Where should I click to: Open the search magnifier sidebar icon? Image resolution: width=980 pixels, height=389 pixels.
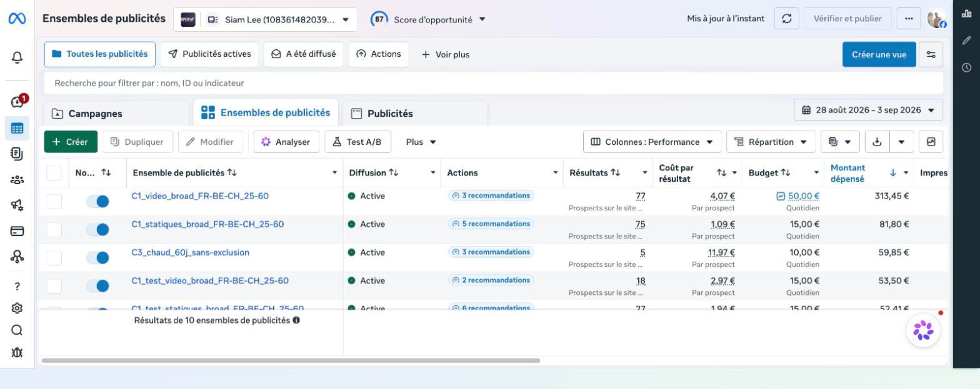pyautogui.click(x=17, y=330)
